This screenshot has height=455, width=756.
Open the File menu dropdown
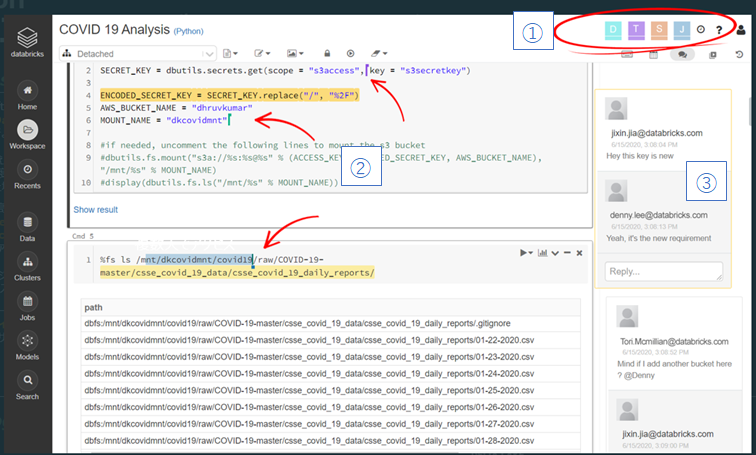(230, 53)
